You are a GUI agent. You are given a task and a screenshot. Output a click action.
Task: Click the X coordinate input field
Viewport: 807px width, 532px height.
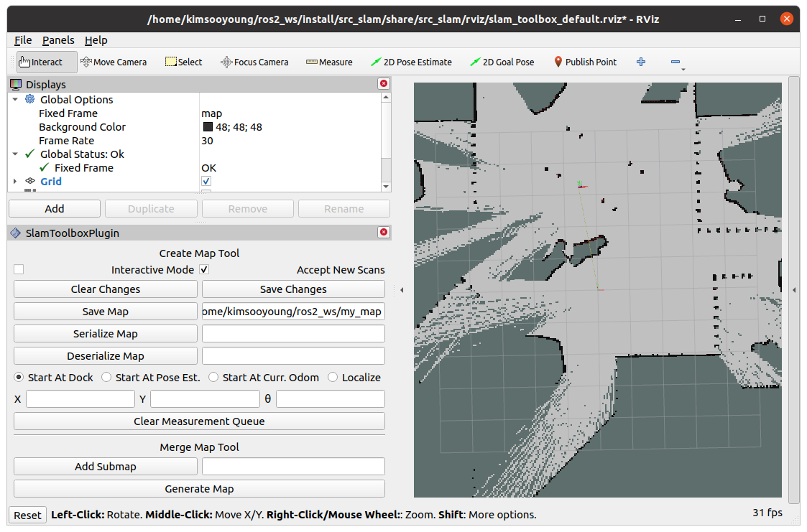[80, 399]
